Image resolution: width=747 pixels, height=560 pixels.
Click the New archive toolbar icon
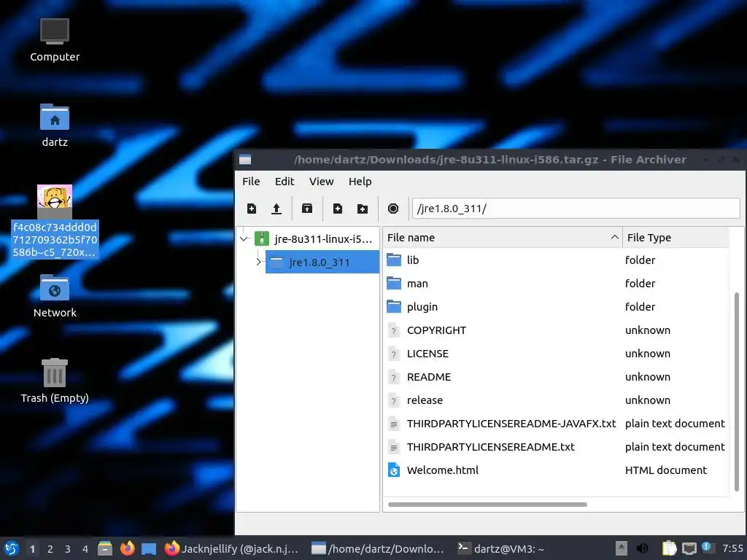tap(252, 209)
